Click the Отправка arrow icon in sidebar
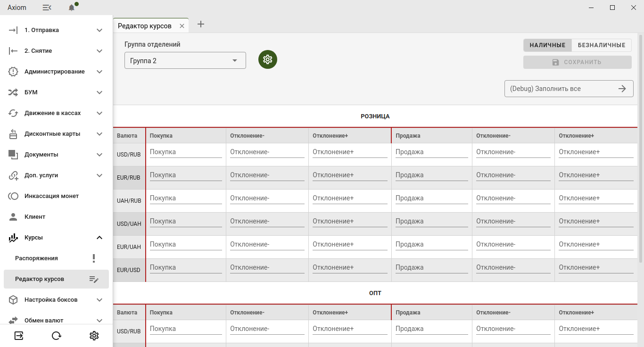The width and height of the screenshot is (644, 347). [x=13, y=30]
